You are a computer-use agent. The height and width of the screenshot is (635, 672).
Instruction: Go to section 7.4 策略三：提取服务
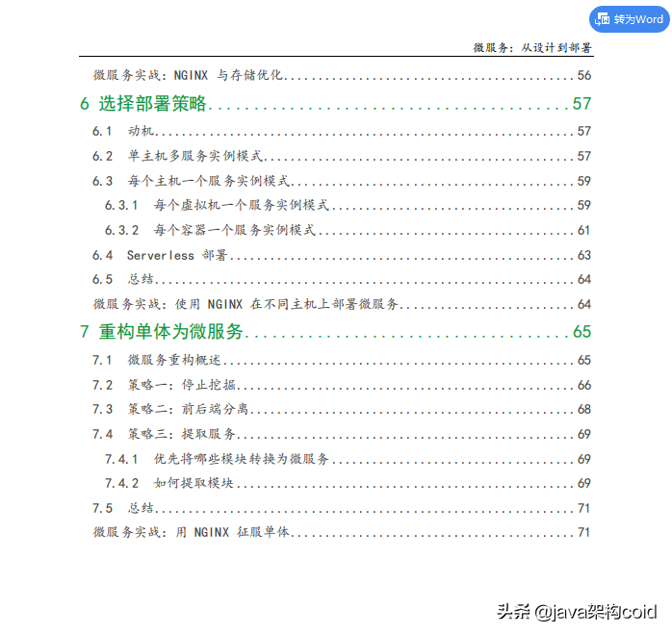tap(342, 434)
